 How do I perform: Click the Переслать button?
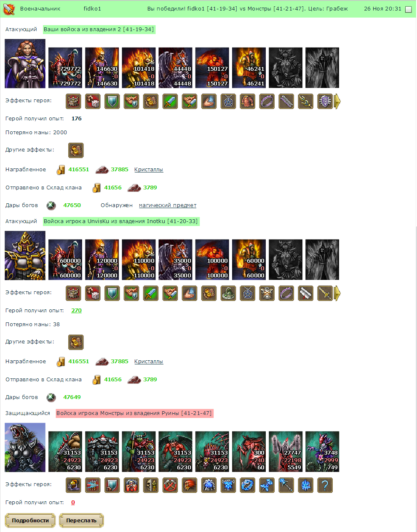[x=81, y=521]
